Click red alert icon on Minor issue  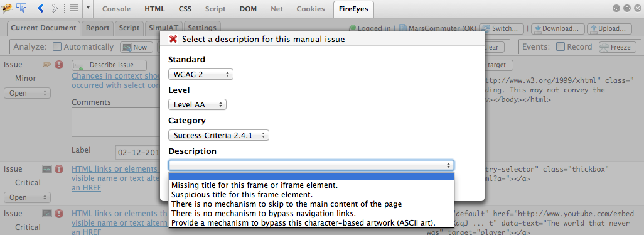[x=59, y=65]
